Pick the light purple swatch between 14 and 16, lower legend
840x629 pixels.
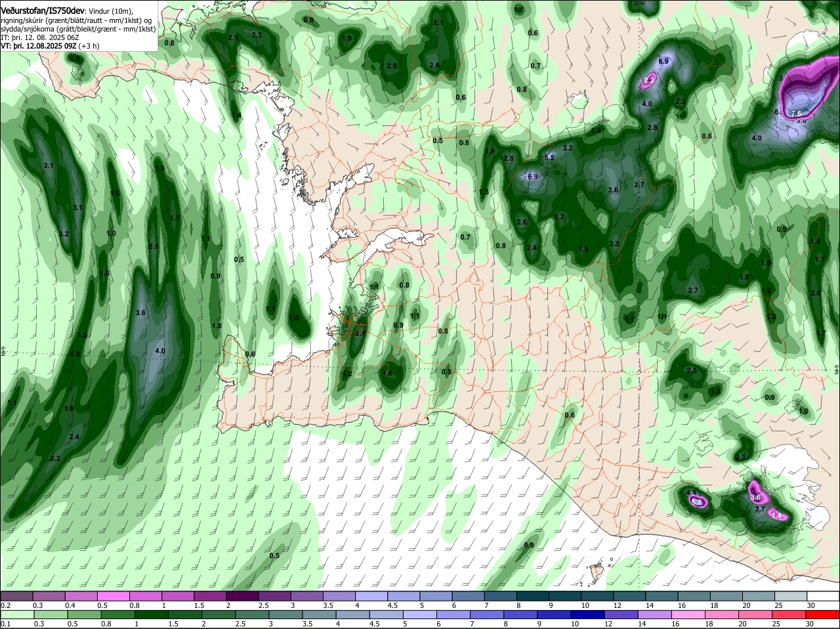[x=655, y=615]
